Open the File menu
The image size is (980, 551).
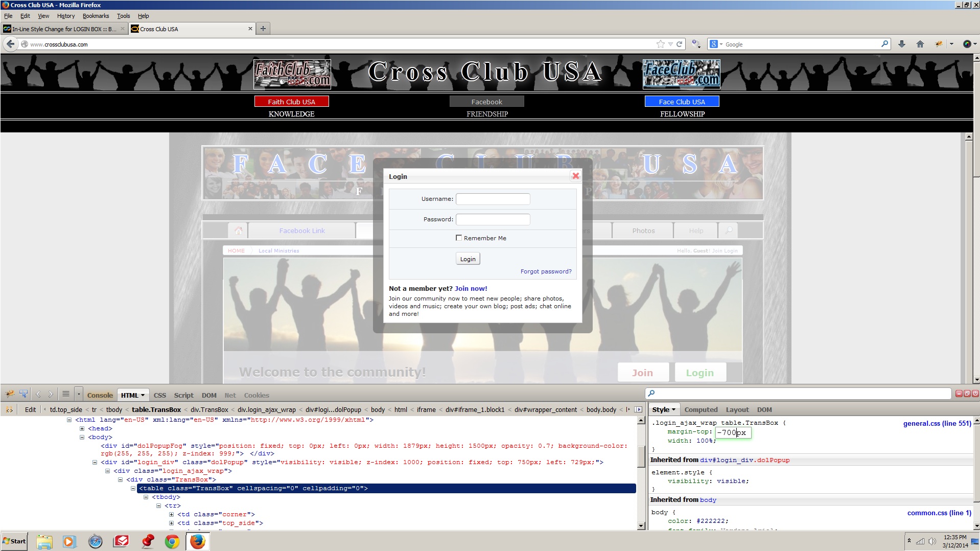[8, 16]
